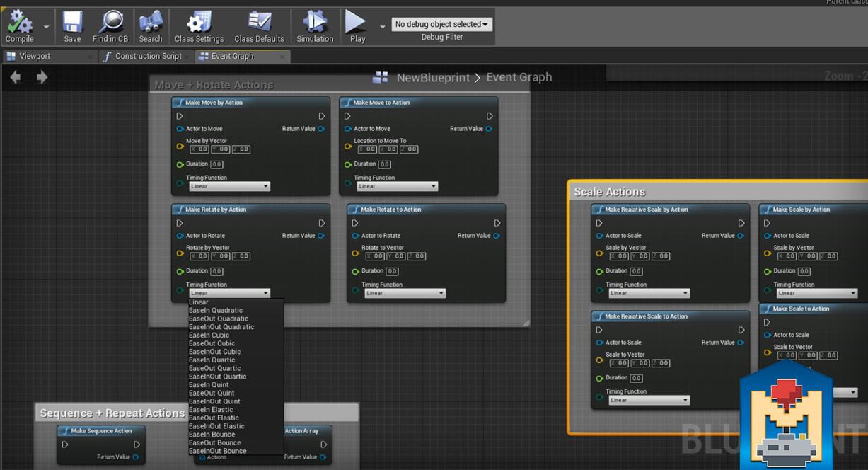Open Class Defaults
Image resolution: width=868 pixels, height=470 pixels.
click(259, 26)
